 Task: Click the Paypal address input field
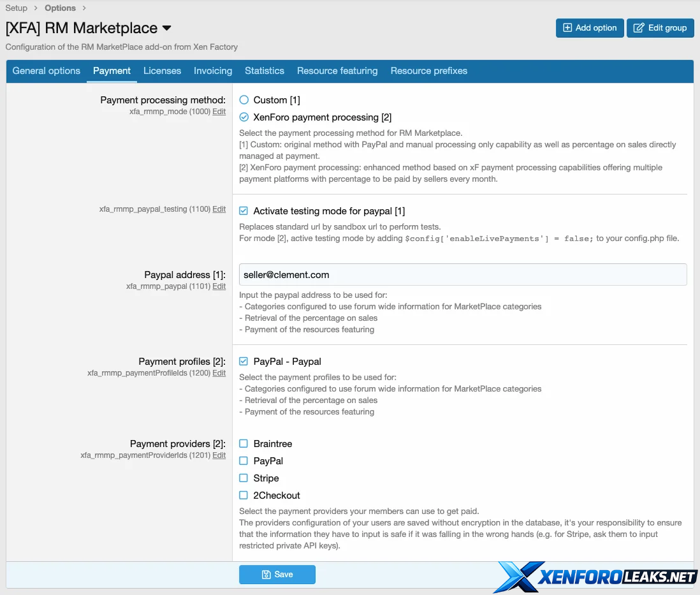tap(462, 275)
